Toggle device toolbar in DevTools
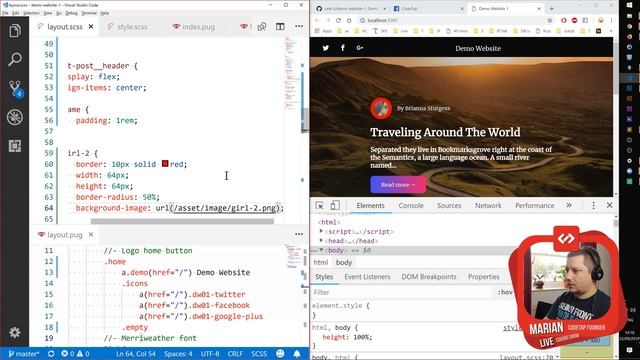Image resolution: width=640 pixels, height=360 pixels. point(335,205)
